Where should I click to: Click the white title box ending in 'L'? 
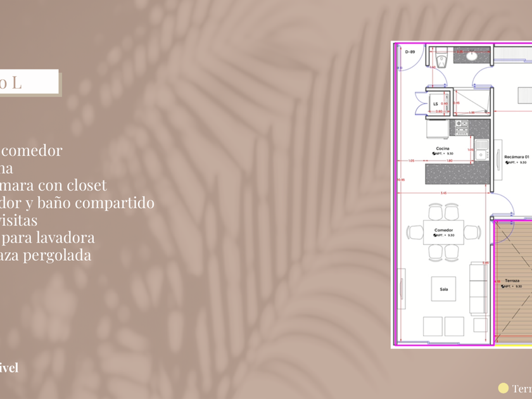tap(29, 82)
